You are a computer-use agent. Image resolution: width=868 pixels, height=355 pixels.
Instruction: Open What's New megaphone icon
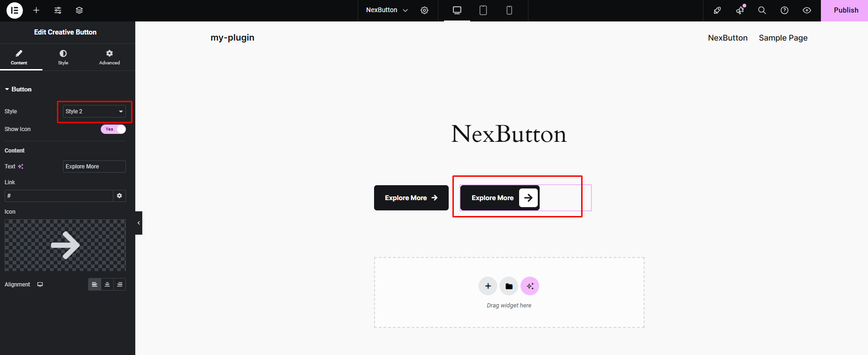[740, 10]
